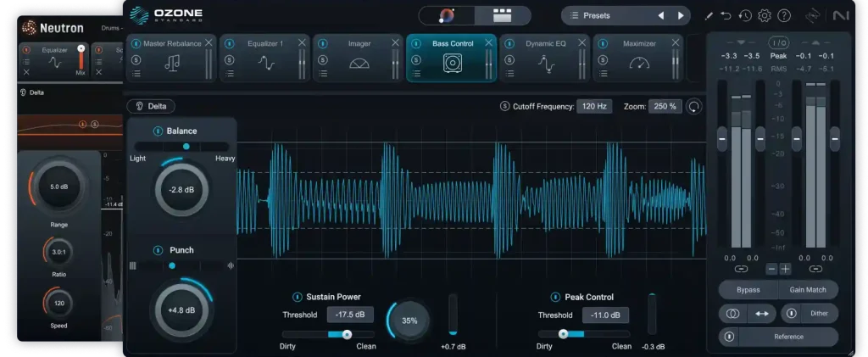The image size is (868, 357).
Task: Click the Dither button
Action: pyautogui.click(x=819, y=314)
